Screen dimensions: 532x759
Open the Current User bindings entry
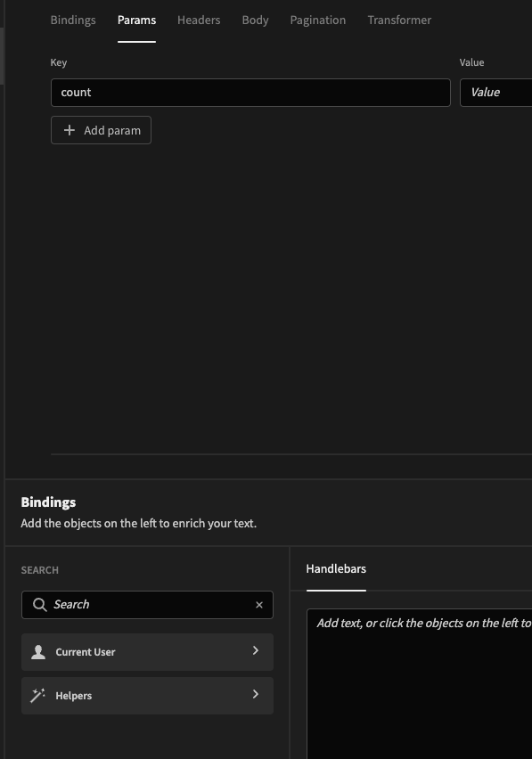(146, 651)
